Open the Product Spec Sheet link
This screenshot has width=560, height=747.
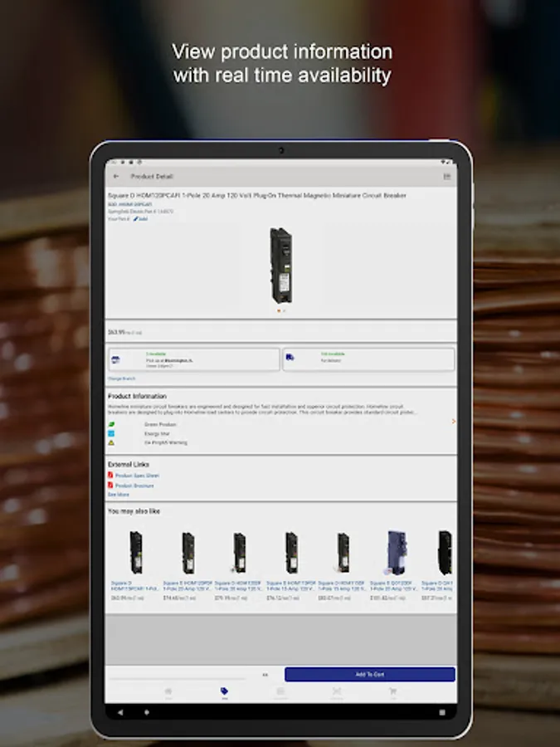pos(137,476)
